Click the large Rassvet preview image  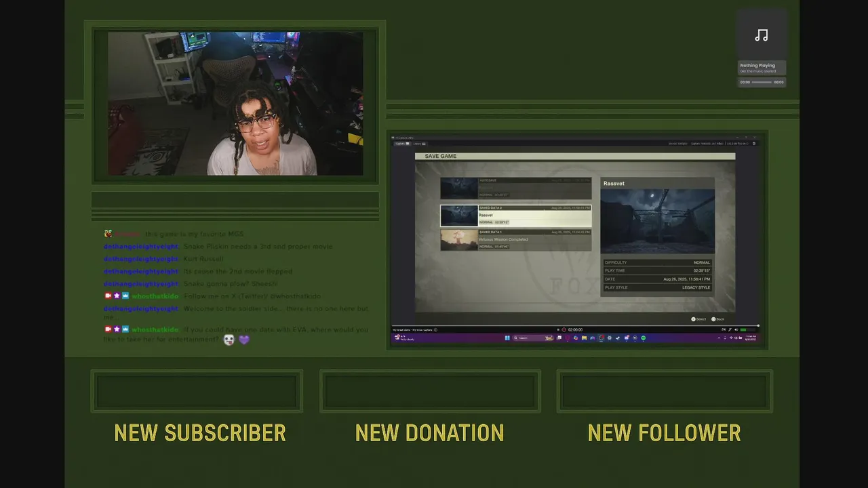coord(657,221)
